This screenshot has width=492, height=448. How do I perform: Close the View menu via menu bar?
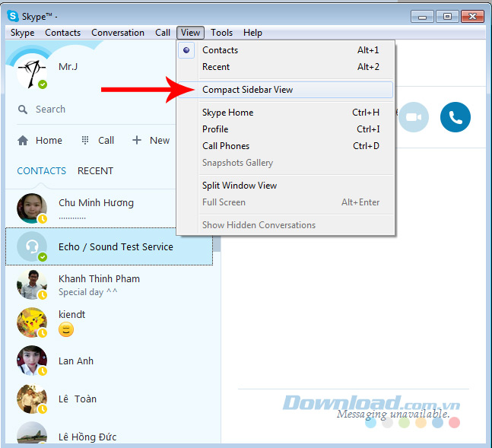[190, 33]
